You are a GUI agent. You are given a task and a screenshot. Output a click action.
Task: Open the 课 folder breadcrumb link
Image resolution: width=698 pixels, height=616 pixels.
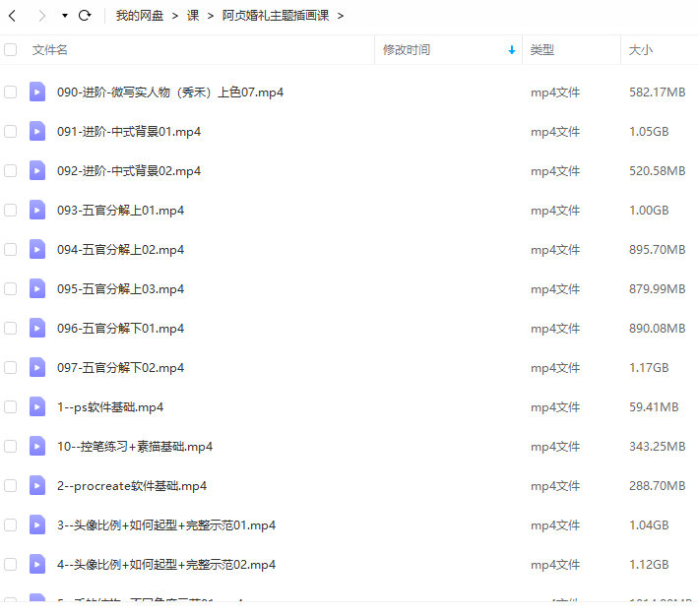tap(193, 16)
